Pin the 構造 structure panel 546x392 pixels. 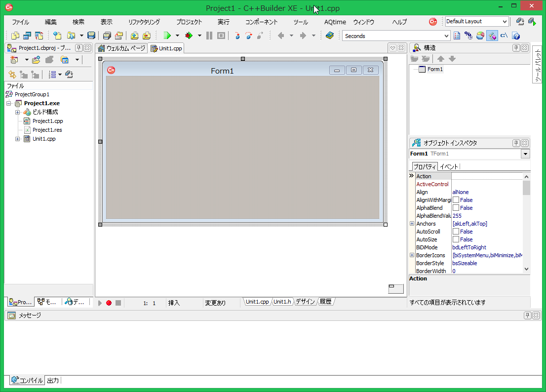516,48
